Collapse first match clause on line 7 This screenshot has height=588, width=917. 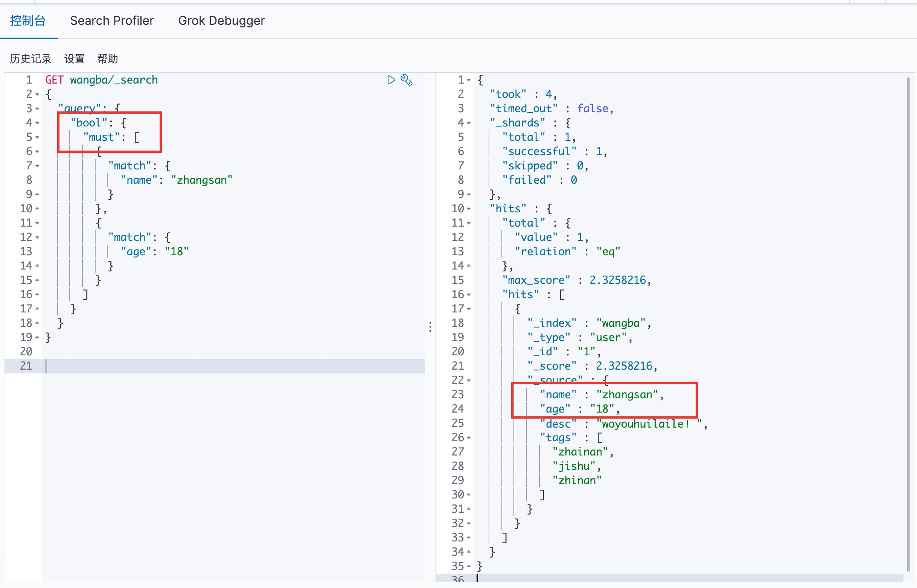pos(37,166)
